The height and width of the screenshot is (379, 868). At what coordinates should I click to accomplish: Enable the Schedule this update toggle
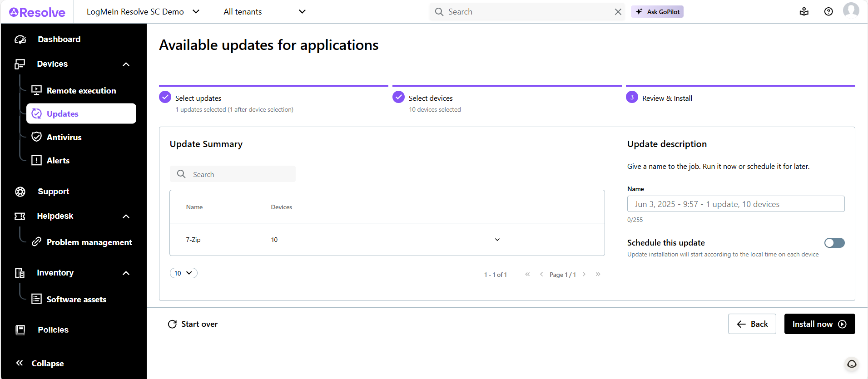pyautogui.click(x=834, y=243)
